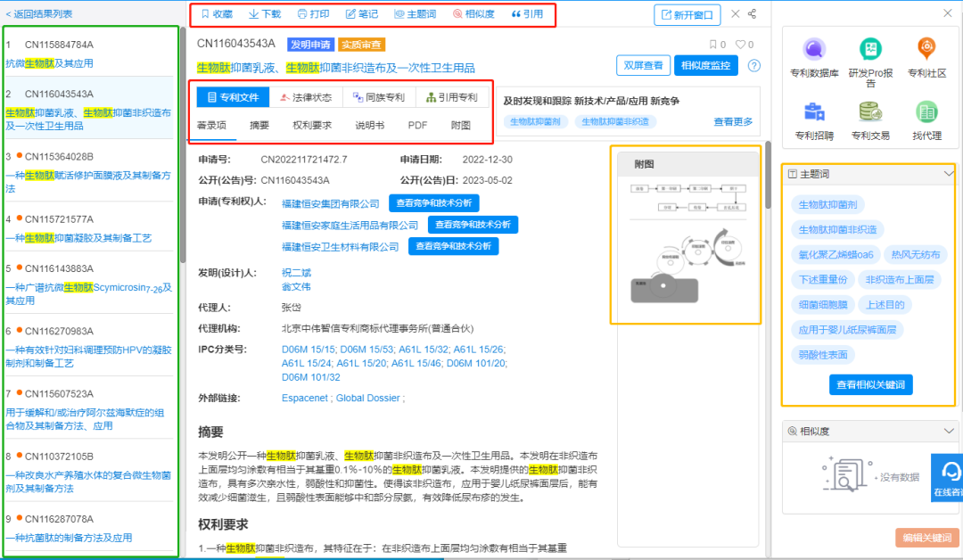Close the patent detail view with X
Viewport: 963px width, 560px height.
click(735, 13)
